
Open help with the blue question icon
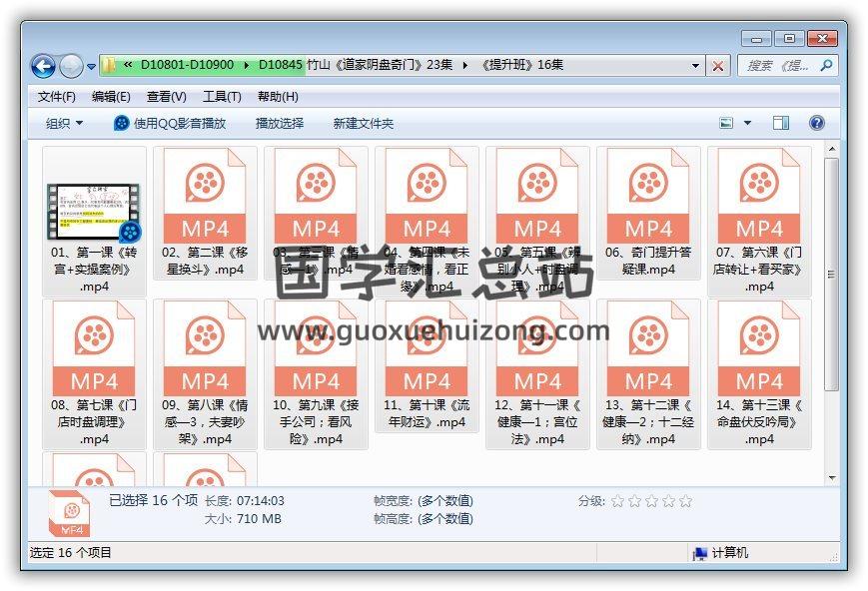point(816,123)
